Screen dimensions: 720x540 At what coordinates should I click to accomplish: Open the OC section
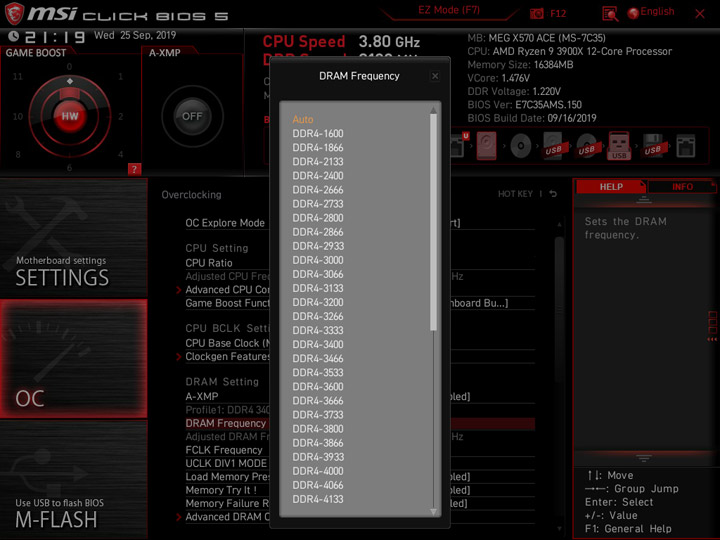pos(73,359)
